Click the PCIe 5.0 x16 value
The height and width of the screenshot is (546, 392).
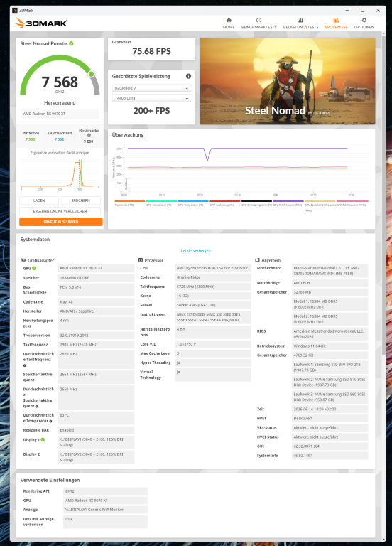pos(96,290)
